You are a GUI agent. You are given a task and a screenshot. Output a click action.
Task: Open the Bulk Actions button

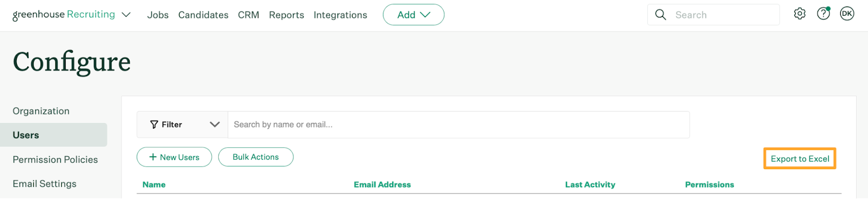point(256,157)
